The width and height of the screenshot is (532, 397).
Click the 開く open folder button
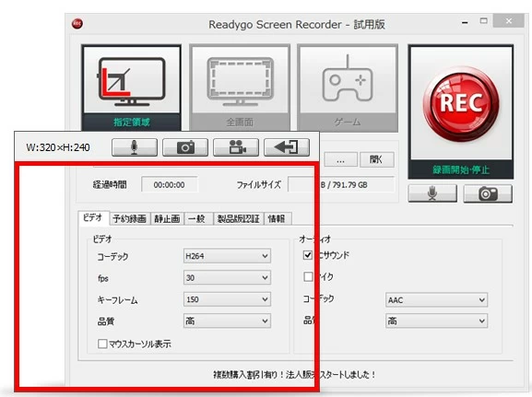tap(376, 159)
